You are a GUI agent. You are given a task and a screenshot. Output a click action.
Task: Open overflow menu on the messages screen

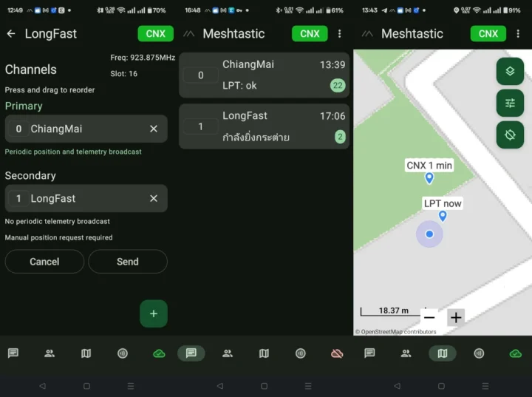(x=340, y=33)
